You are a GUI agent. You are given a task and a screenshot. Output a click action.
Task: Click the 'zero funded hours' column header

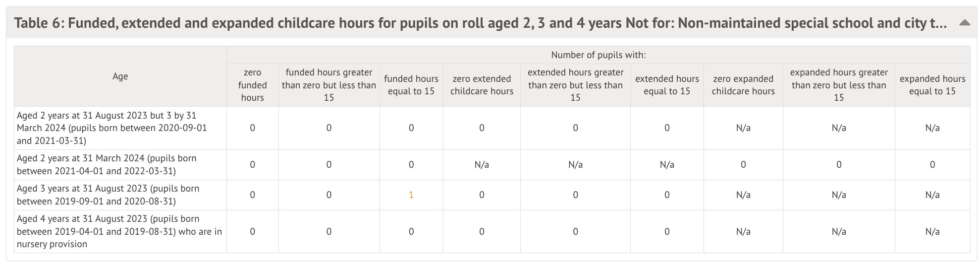click(x=253, y=85)
